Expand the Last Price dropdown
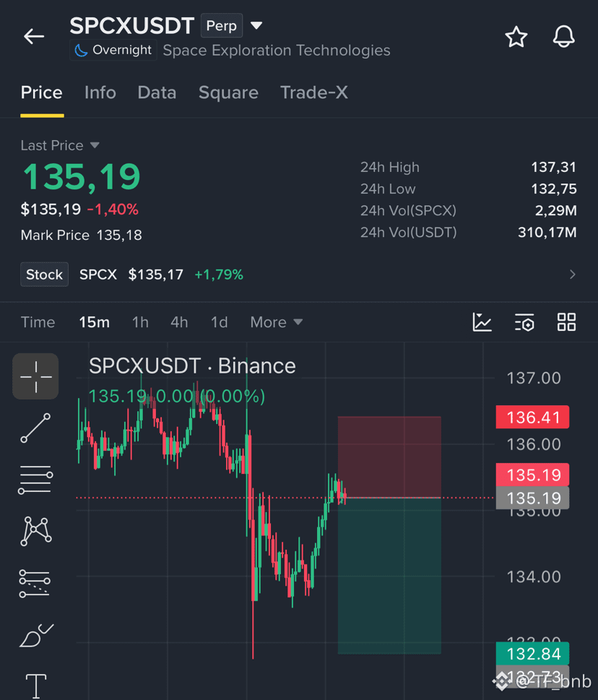This screenshot has width=598, height=700. tap(95, 145)
